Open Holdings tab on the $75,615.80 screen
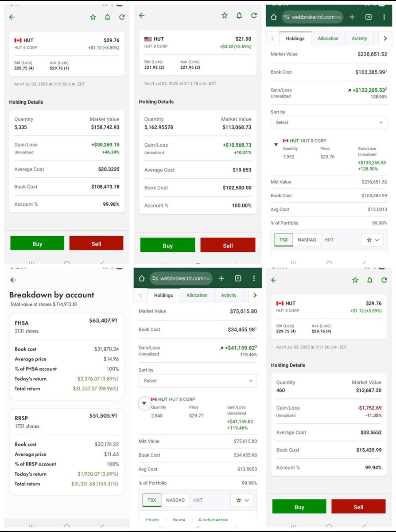This screenshot has width=396, height=532. coord(163,295)
